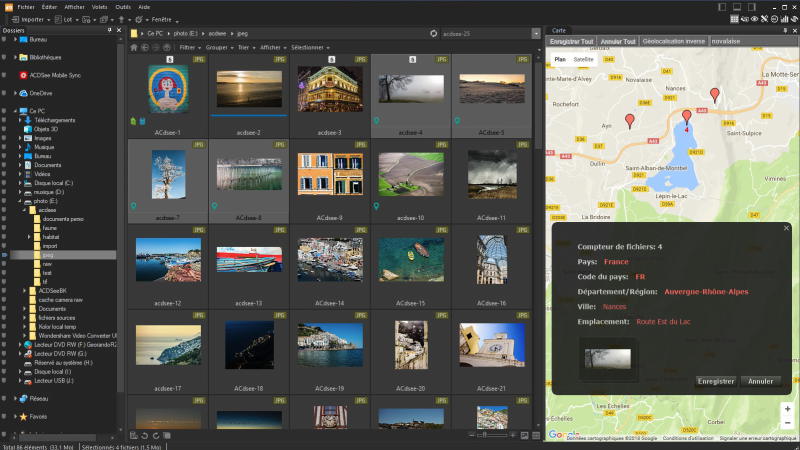The image size is (800, 450).
Task: Rotate left icon in bottom toolbar
Action: [145, 436]
